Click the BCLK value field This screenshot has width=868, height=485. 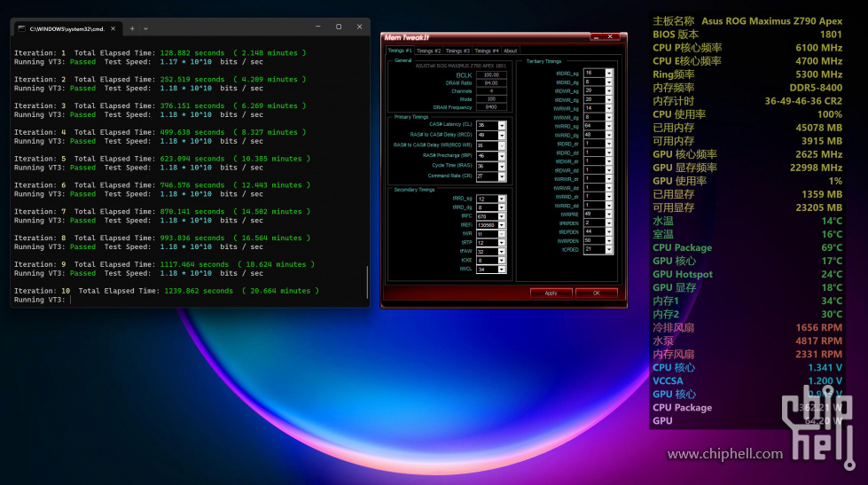pyautogui.click(x=491, y=74)
